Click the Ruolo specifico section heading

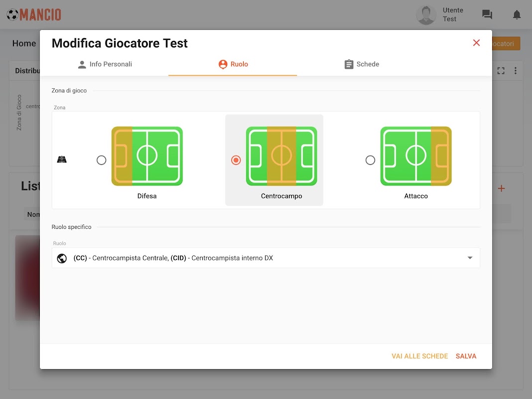pyautogui.click(x=71, y=227)
